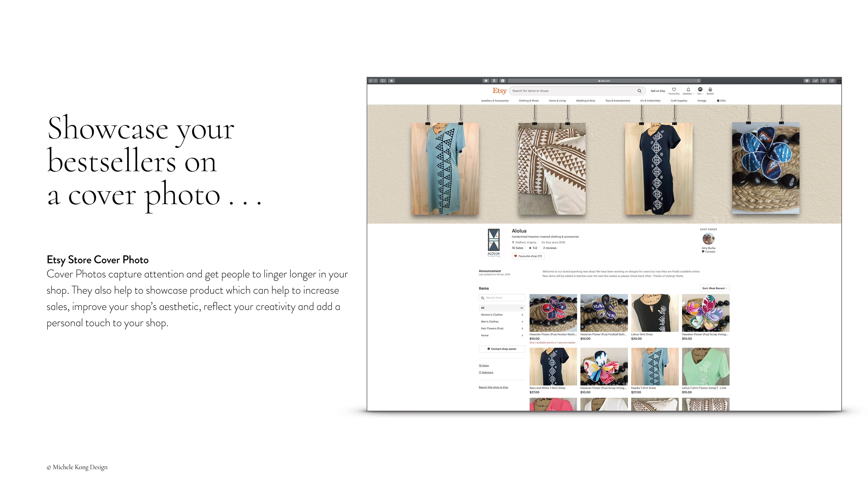The image size is (868, 488).
Task: Favourite the Alolua shop
Action: click(x=528, y=256)
